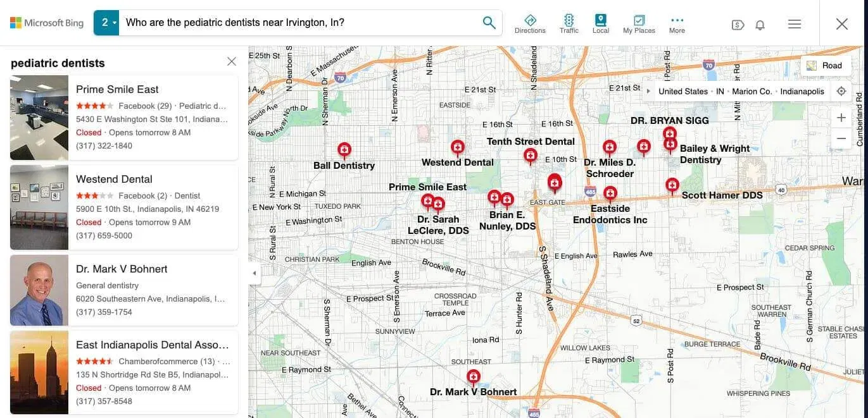Open the search history dropdown numbered 2

(106, 23)
